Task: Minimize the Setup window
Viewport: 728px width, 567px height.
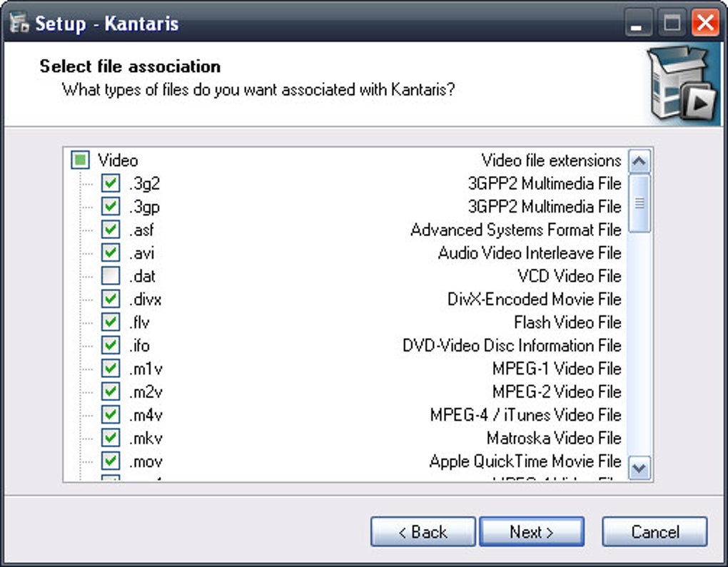Action: coord(637,24)
